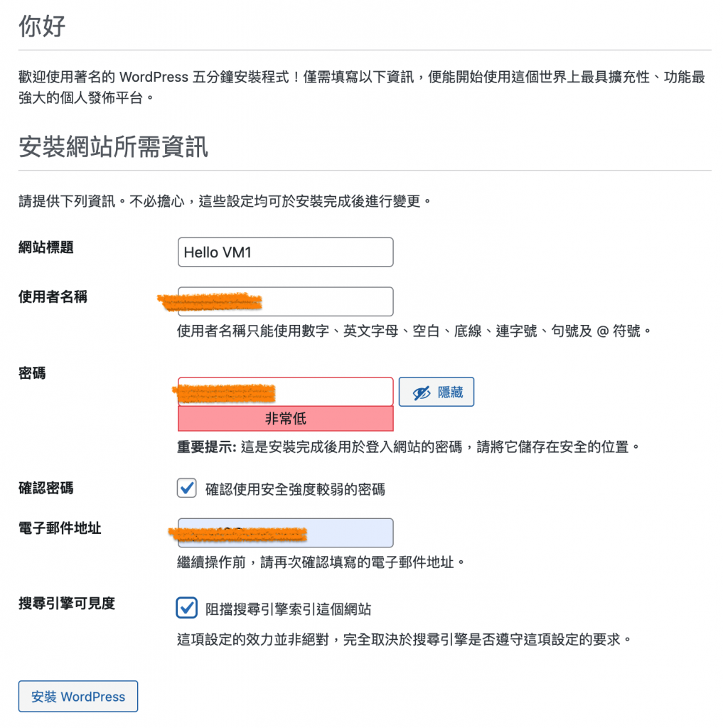Click the 網站標題 field label

pyautogui.click(x=46, y=247)
